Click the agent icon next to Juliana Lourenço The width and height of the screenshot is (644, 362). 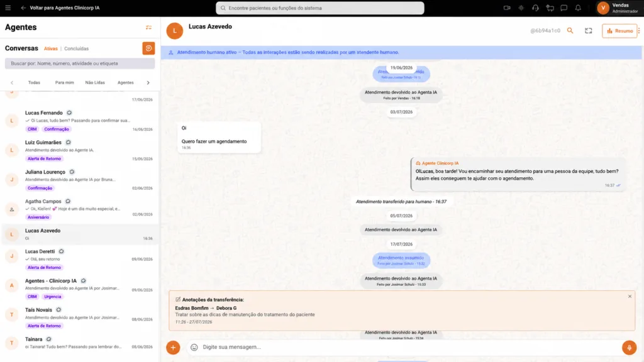(72, 172)
